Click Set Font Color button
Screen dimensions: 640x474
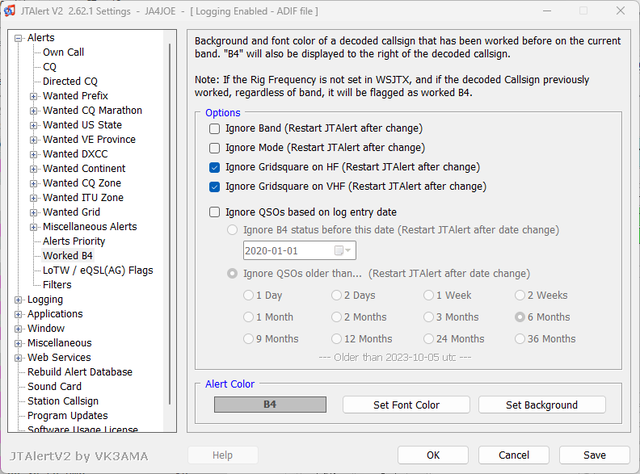[406, 405]
